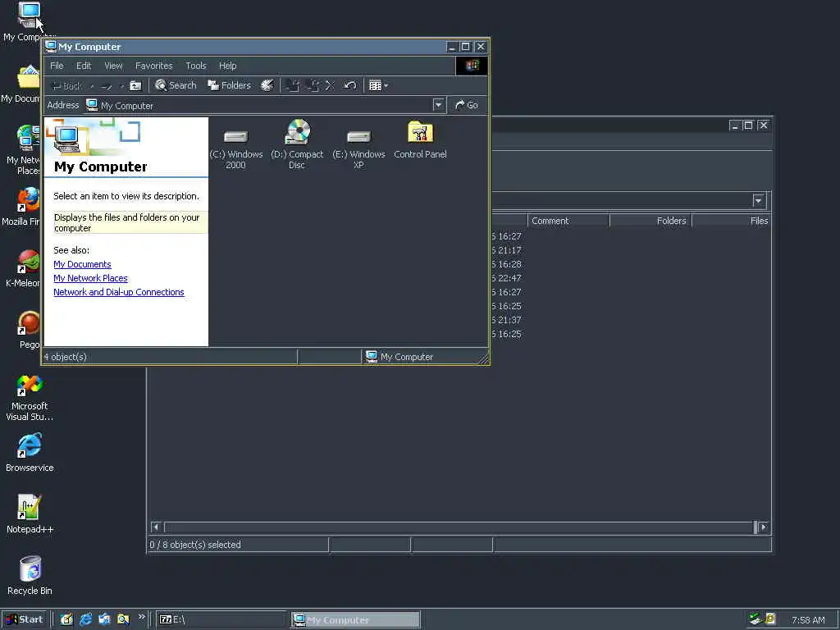Image resolution: width=840 pixels, height=630 pixels.
Task: Click the 7-Zip horizontal scrollbar right arrow
Action: point(764,527)
